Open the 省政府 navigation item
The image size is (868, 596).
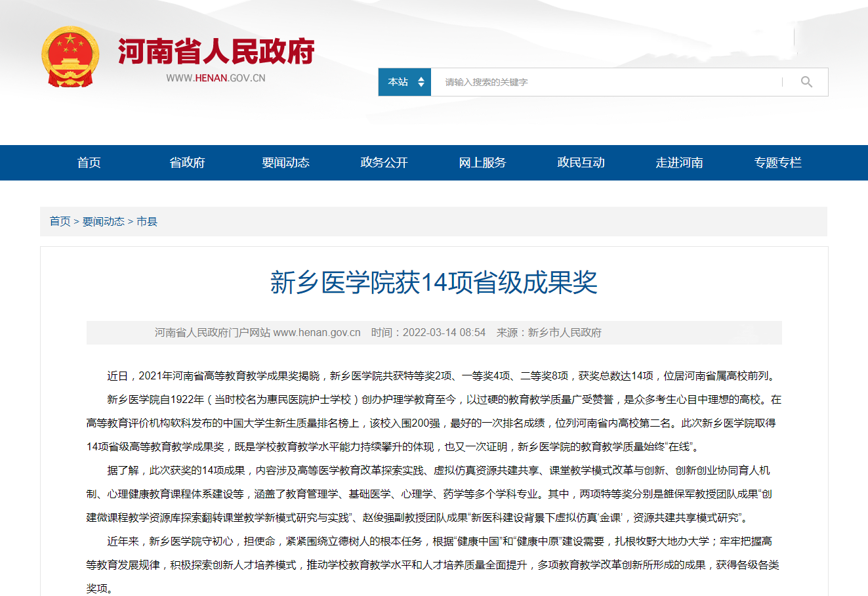188,163
